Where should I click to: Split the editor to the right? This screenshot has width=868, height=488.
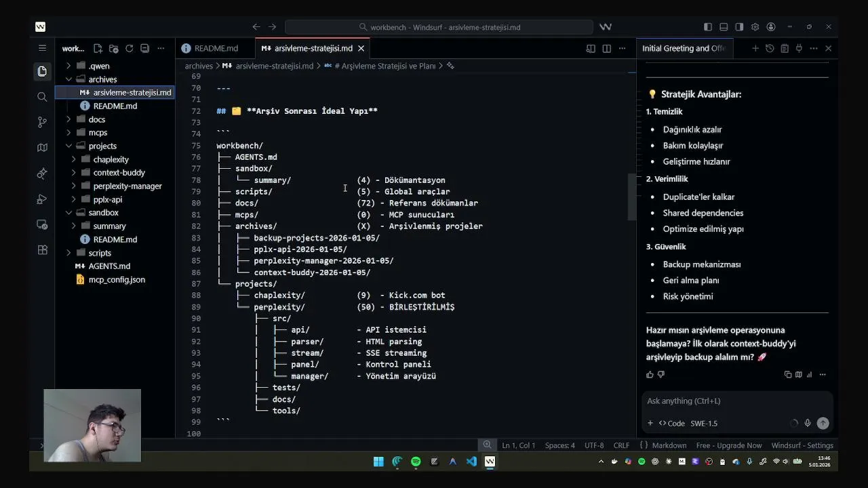[x=606, y=48]
